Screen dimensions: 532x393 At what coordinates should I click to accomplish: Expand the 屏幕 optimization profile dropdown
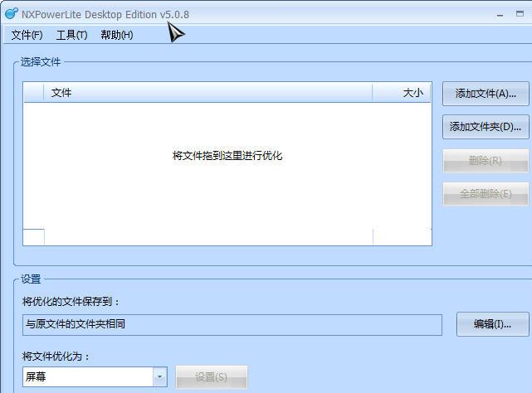click(159, 377)
